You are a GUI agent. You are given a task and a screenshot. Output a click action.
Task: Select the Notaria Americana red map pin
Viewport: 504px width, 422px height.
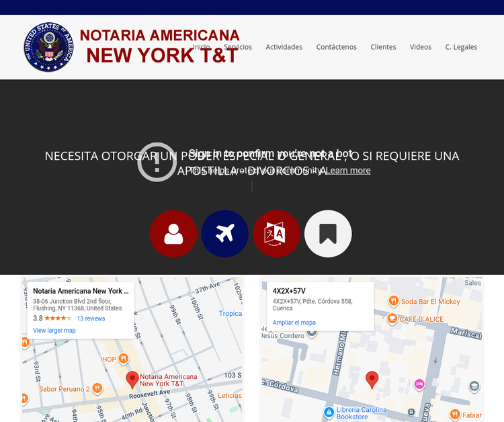tap(132, 380)
